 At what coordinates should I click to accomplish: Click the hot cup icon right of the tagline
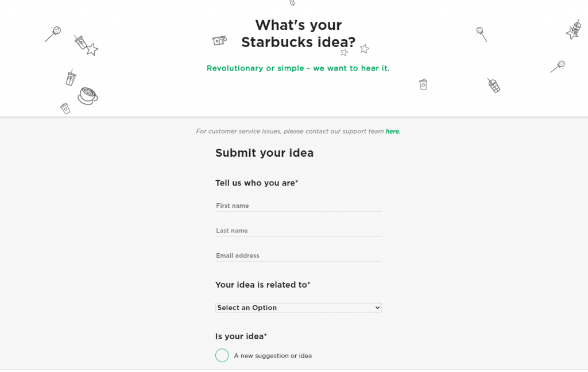423,84
